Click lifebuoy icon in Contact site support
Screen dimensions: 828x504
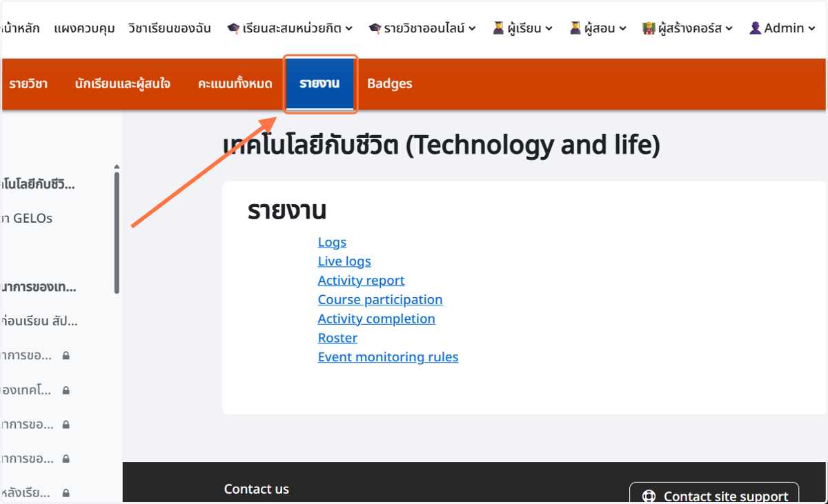click(649, 496)
